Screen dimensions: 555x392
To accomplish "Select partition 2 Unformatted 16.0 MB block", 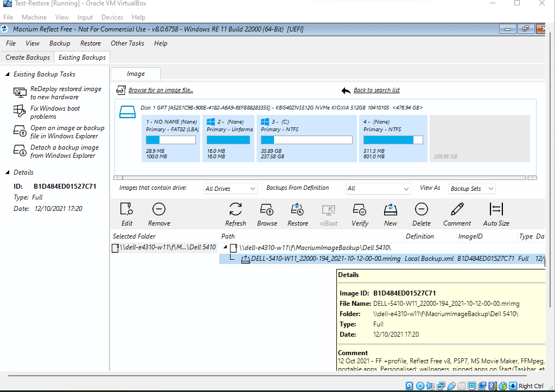I will pyautogui.click(x=228, y=138).
